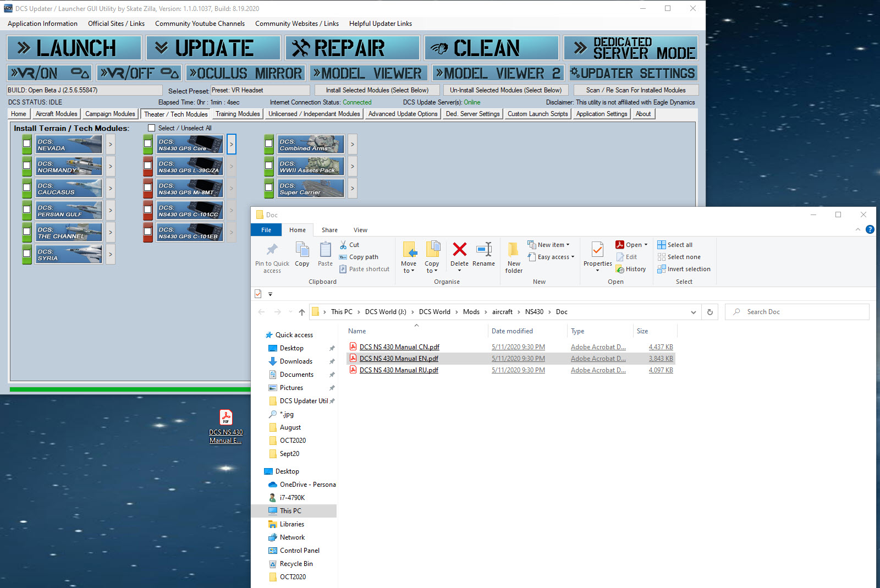The width and height of the screenshot is (880, 588).
Task: Click the Cut icon in Explorer ribbon
Action: coord(343,245)
